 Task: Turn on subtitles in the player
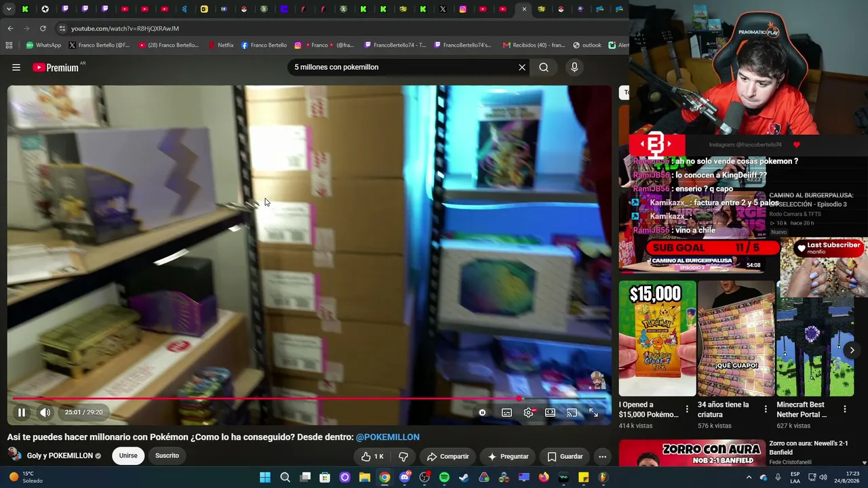coord(507,412)
